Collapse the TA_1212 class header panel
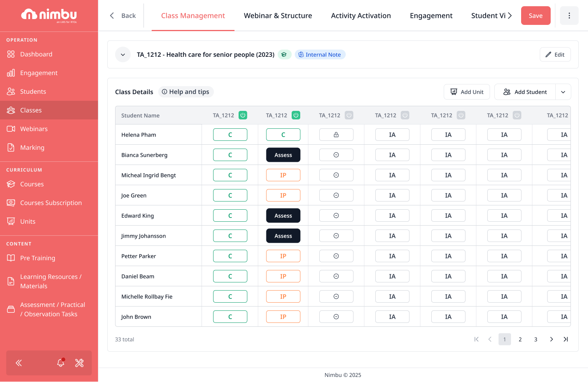 [x=123, y=54]
